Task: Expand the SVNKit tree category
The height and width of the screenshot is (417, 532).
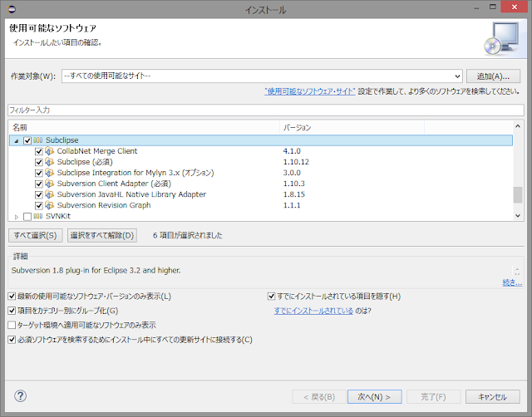Action: [17, 217]
